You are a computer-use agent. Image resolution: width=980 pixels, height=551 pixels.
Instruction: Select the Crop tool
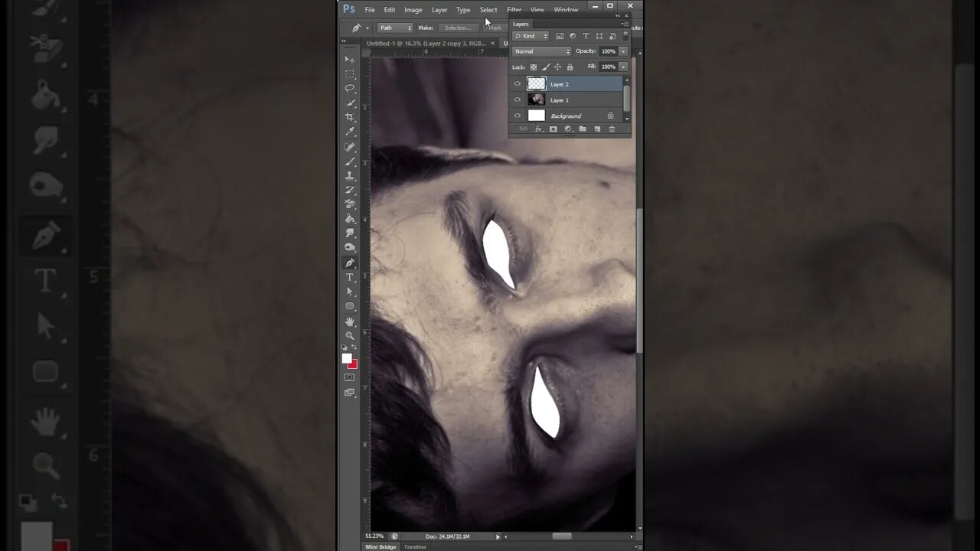click(x=350, y=117)
